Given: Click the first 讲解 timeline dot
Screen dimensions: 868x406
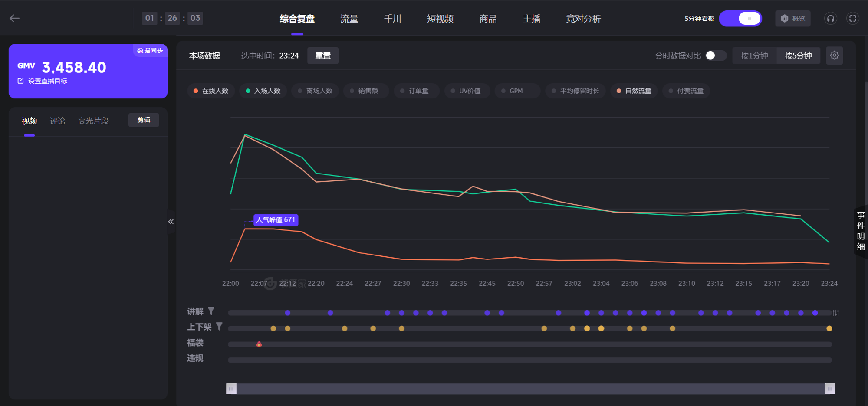Looking at the screenshot, I should click(287, 313).
